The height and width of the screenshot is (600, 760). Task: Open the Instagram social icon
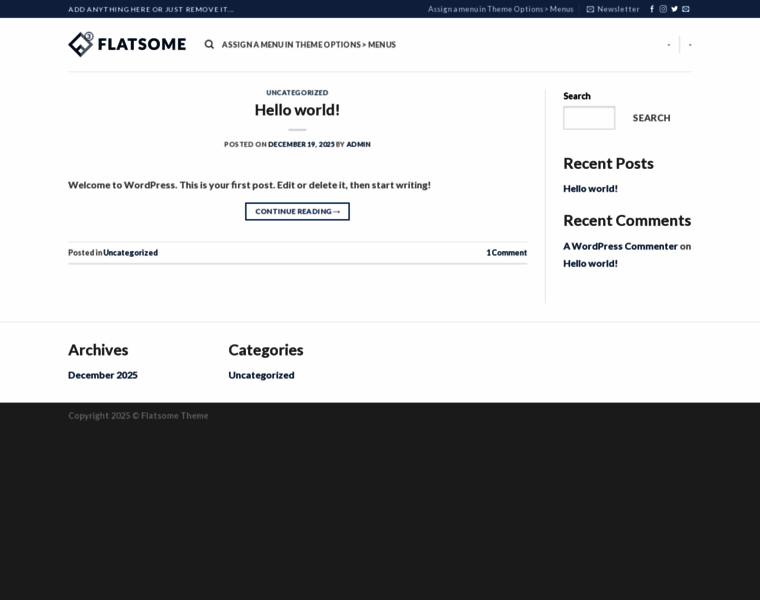[663, 9]
